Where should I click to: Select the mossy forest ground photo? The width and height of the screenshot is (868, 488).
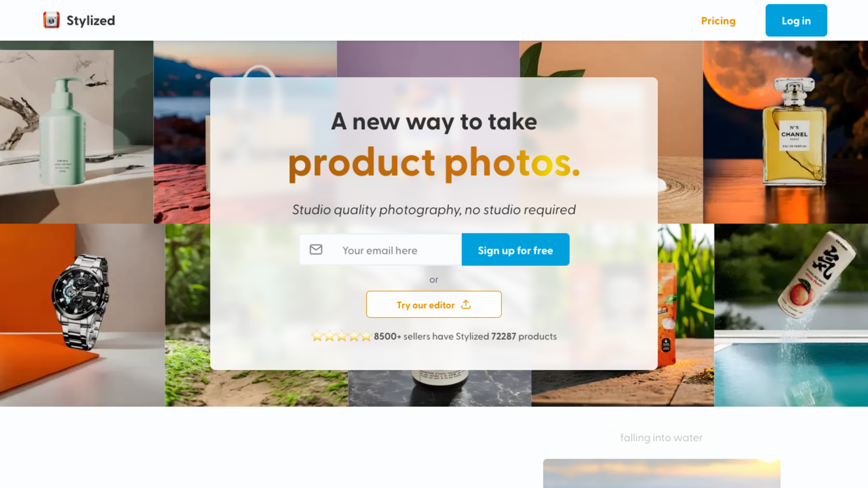(187, 315)
